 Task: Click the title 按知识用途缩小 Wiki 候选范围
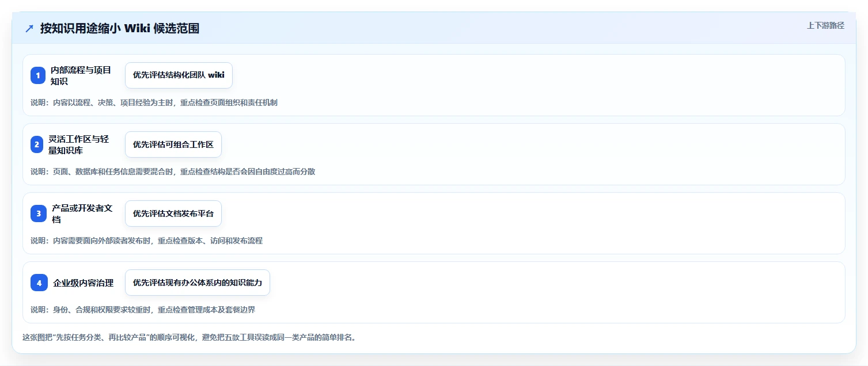pos(120,28)
